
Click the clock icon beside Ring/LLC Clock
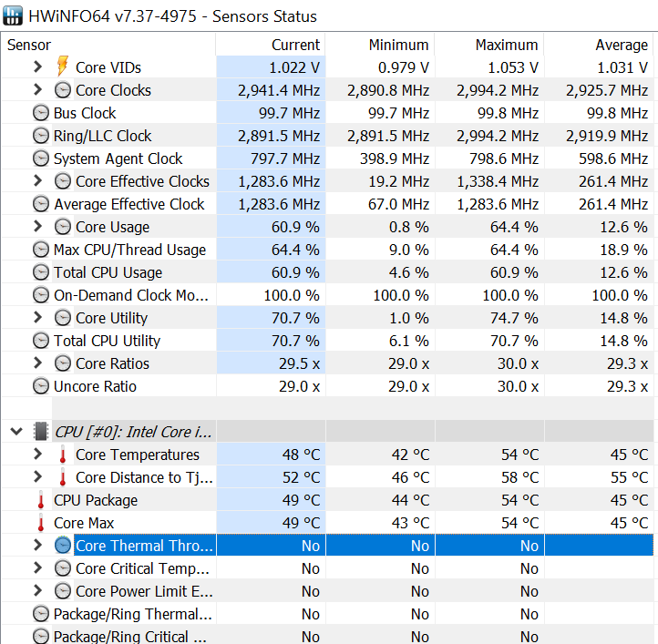(41, 136)
